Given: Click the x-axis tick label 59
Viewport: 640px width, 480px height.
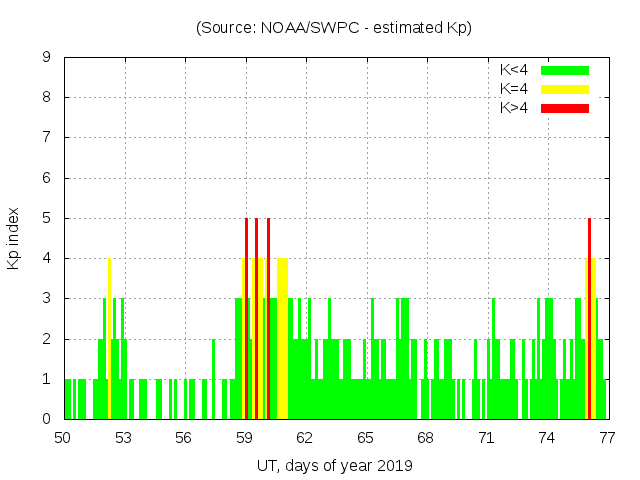Looking at the screenshot, I should tap(245, 437).
